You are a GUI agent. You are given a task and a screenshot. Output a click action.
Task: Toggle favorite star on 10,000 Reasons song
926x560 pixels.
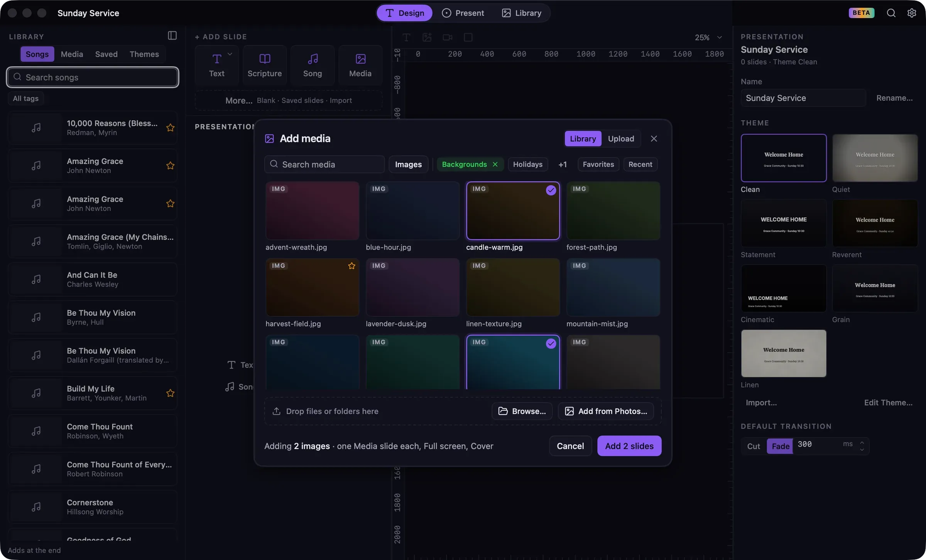[170, 128]
